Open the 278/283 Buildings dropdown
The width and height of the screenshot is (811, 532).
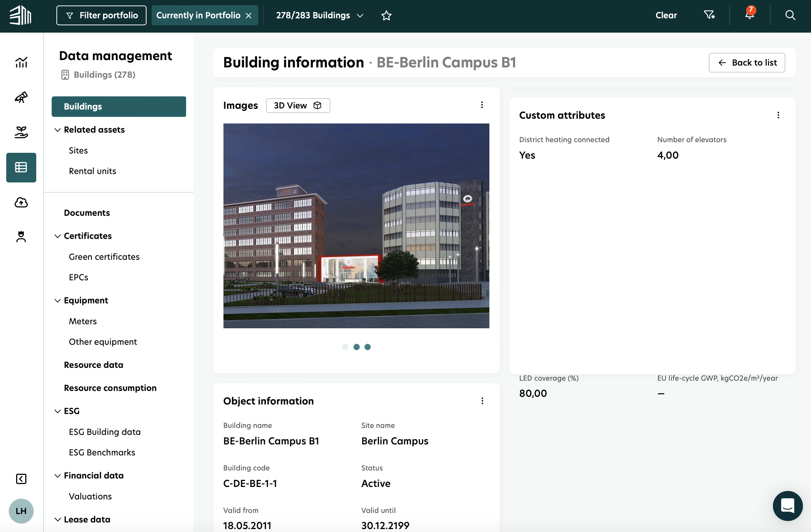pos(359,15)
